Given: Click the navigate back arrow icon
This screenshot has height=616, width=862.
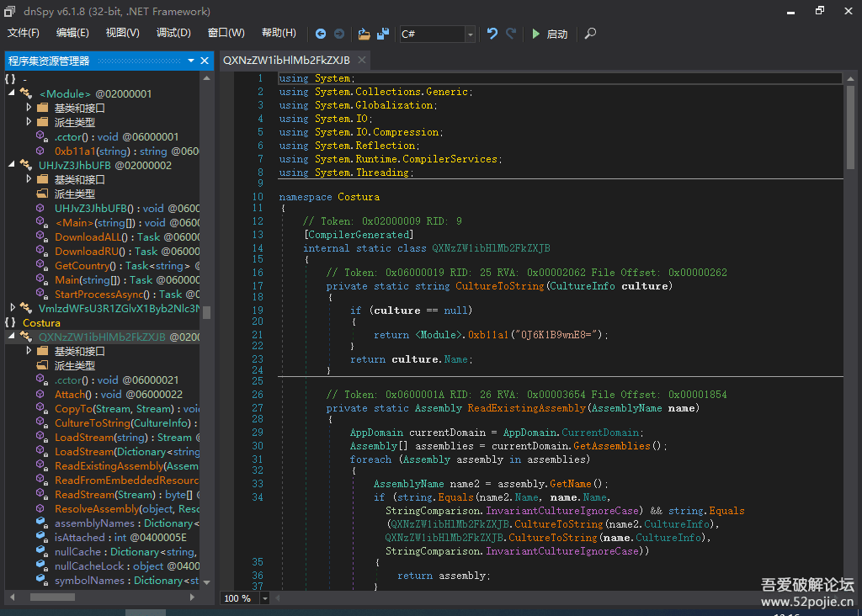Looking at the screenshot, I should [x=321, y=34].
